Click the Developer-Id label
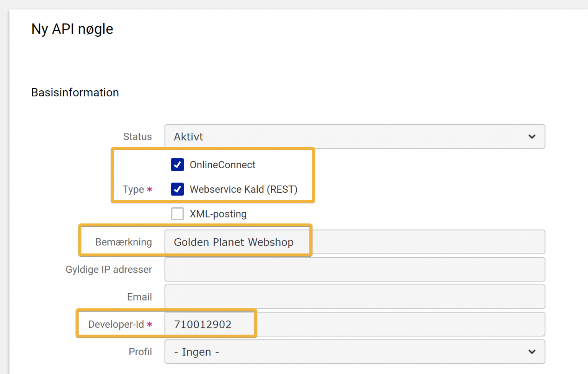The width and height of the screenshot is (588, 374). point(116,324)
